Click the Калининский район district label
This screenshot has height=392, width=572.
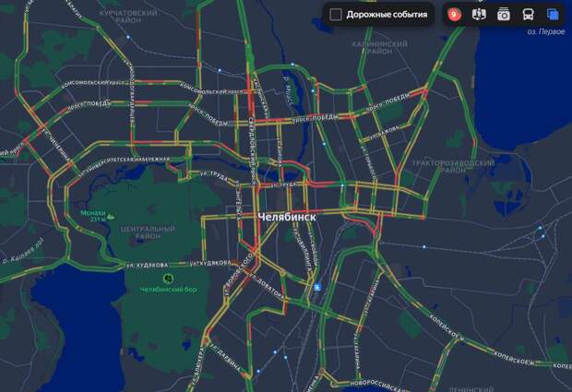(379, 48)
